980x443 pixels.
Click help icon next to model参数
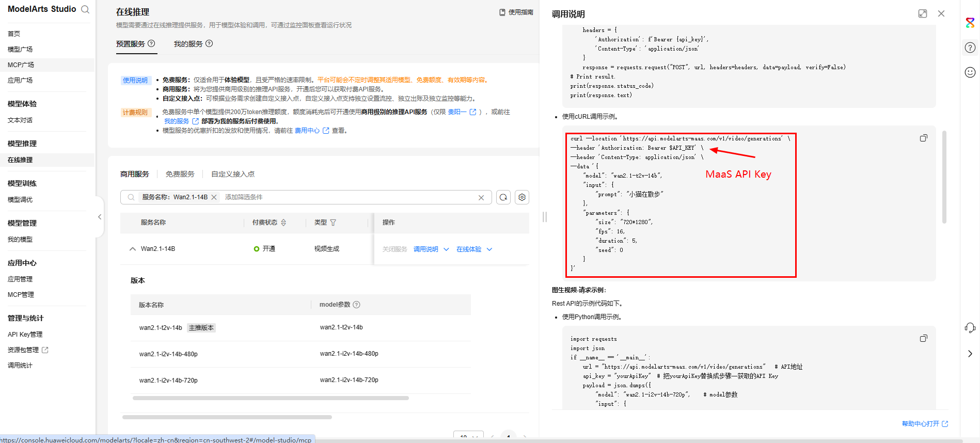tap(356, 305)
